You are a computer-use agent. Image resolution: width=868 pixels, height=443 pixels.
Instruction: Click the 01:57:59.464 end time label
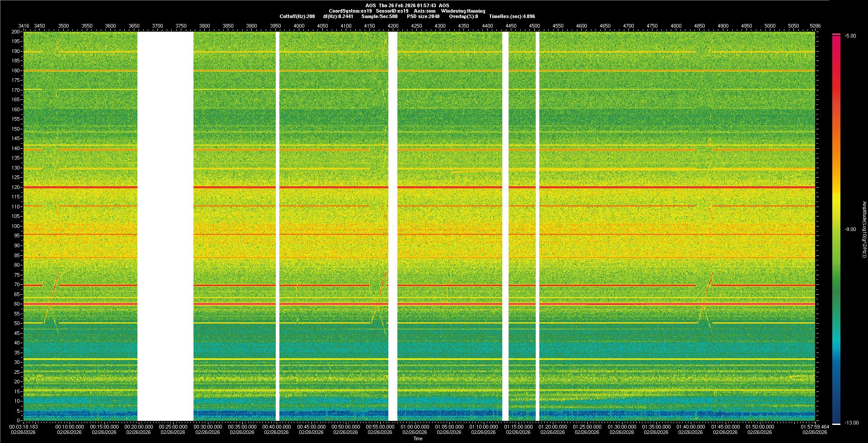click(815, 427)
